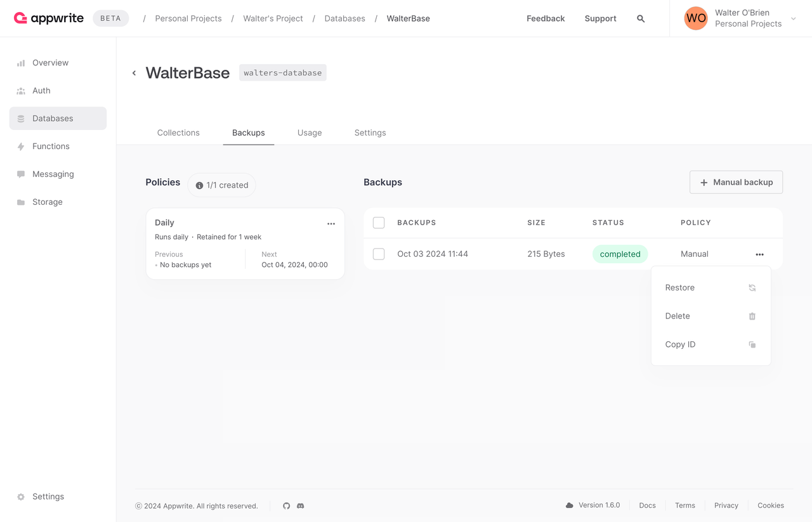Open the Cookies footer link
Screen dimensions: 812x522
click(x=771, y=506)
